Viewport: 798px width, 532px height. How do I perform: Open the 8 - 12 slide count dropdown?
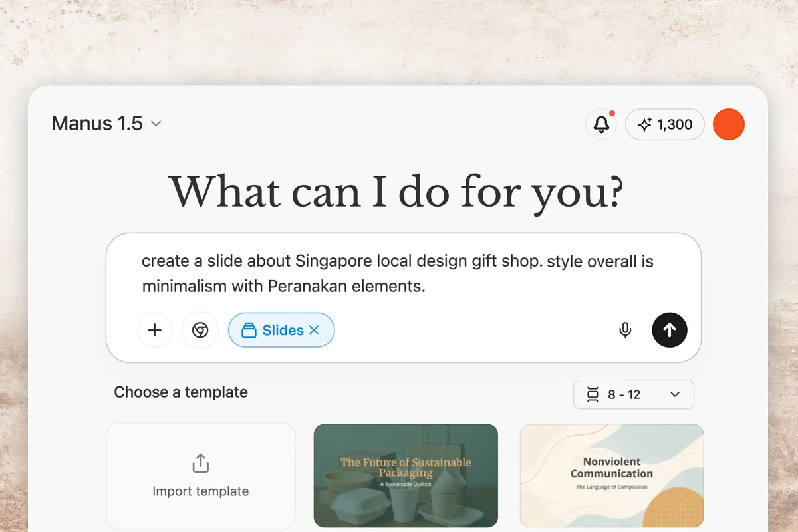pos(674,394)
